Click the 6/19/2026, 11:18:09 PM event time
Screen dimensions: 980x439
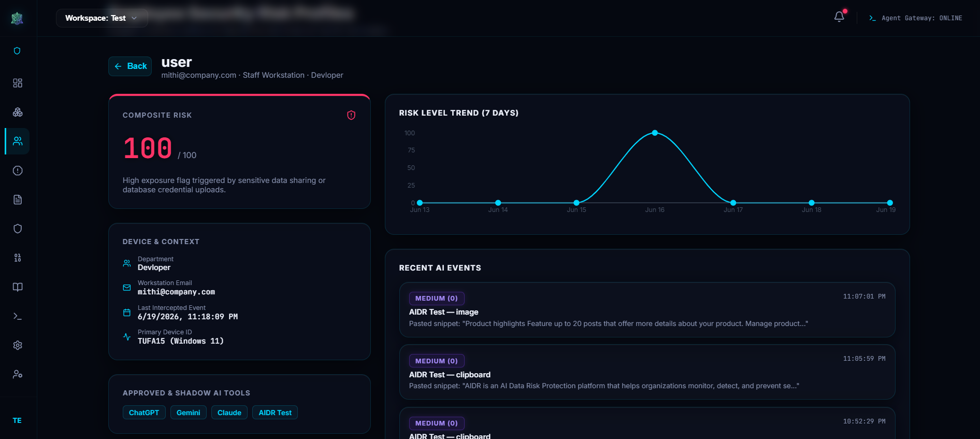[x=188, y=317]
